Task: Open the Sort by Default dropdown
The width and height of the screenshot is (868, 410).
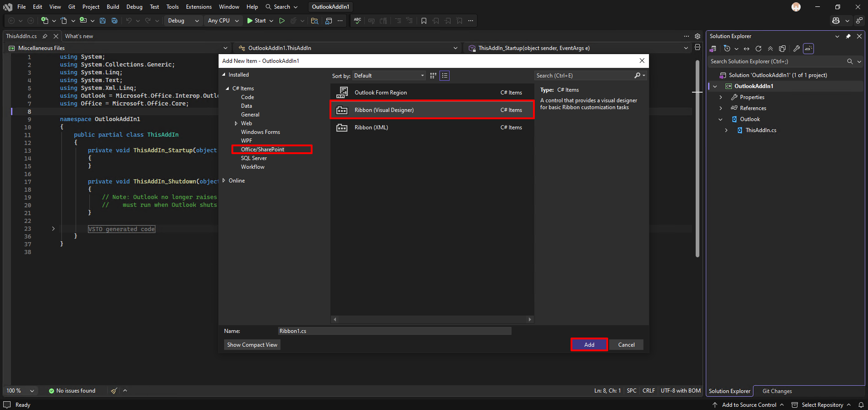Action: pyautogui.click(x=389, y=76)
